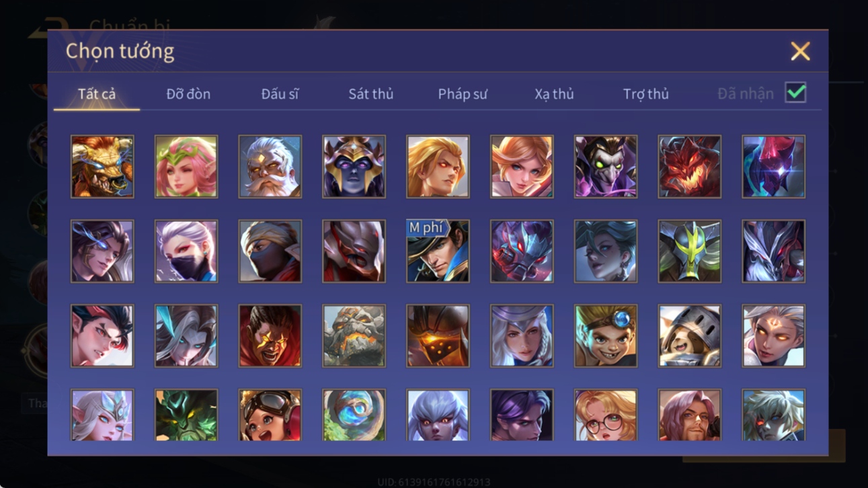Pick the red-horned demon hero portrait
The image size is (868, 488).
(689, 167)
